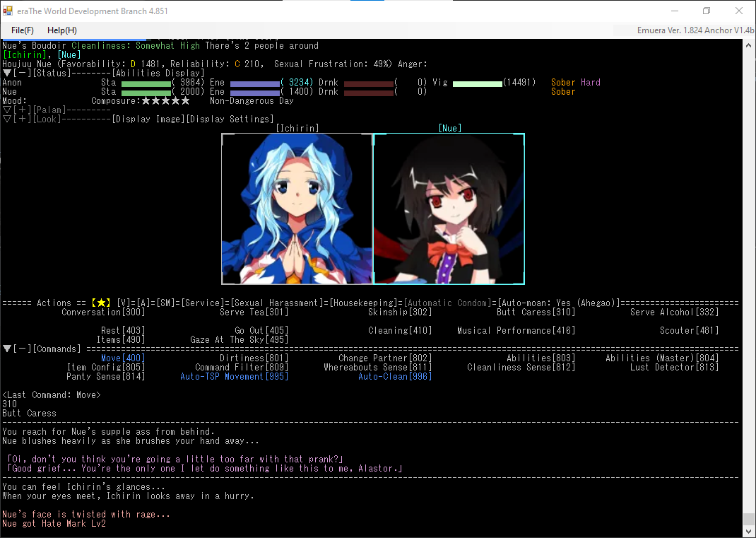
Task: Click Move[400] command
Action: pyautogui.click(x=122, y=358)
